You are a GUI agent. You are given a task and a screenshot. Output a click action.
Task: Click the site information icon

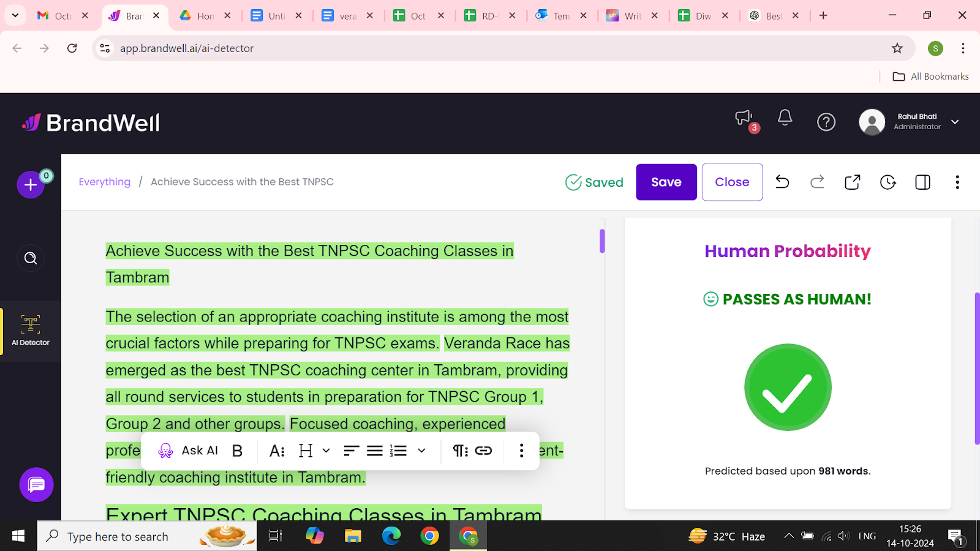105,48
